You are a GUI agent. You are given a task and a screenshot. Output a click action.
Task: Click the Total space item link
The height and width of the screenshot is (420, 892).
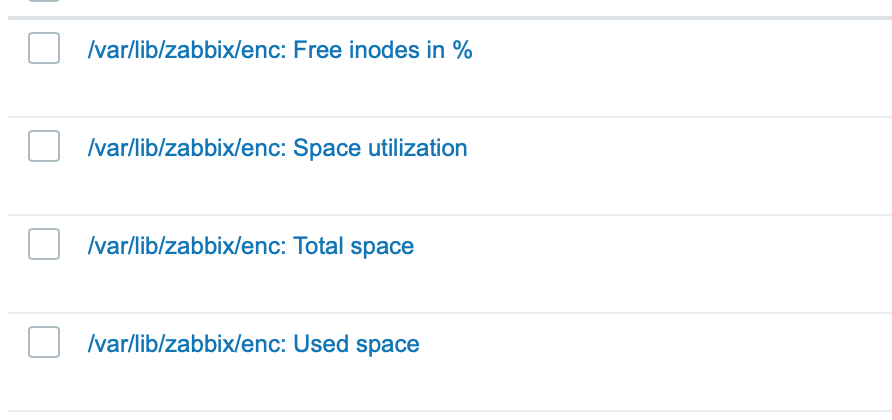[250, 246]
